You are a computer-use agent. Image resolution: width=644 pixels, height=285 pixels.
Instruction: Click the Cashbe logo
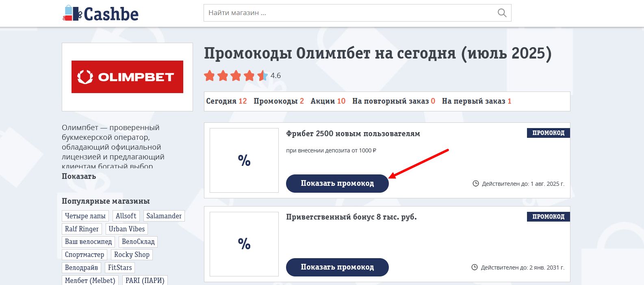[x=100, y=13]
